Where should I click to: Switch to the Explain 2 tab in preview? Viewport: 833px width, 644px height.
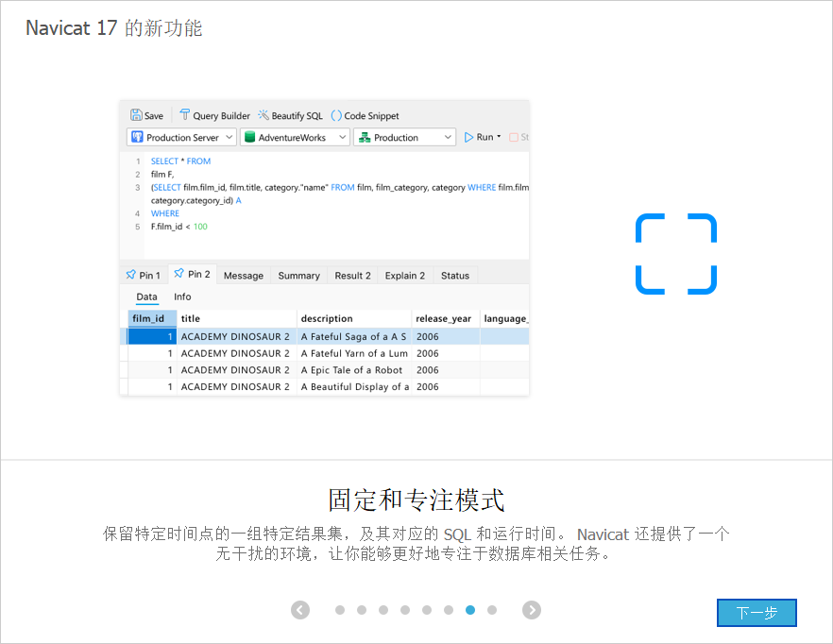[x=405, y=275]
